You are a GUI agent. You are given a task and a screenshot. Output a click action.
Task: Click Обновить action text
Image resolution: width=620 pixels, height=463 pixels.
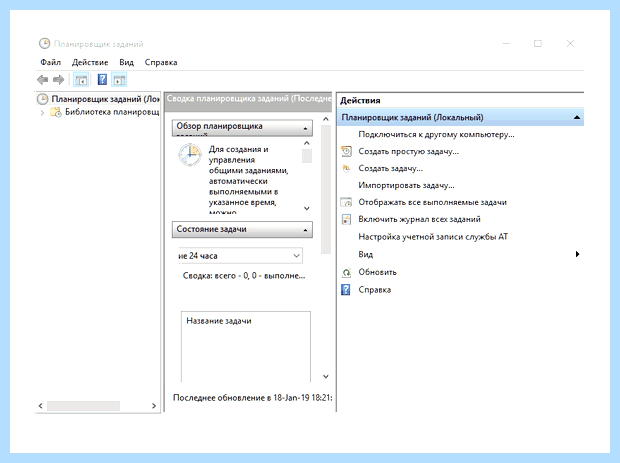pyautogui.click(x=377, y=272)
